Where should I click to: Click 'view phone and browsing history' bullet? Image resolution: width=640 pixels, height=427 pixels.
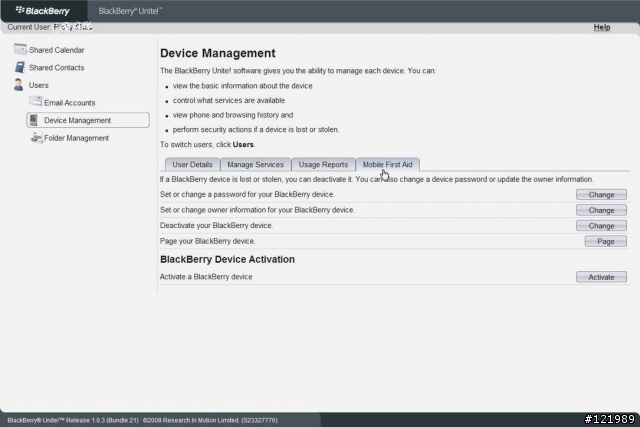click(x=233, y=115)
